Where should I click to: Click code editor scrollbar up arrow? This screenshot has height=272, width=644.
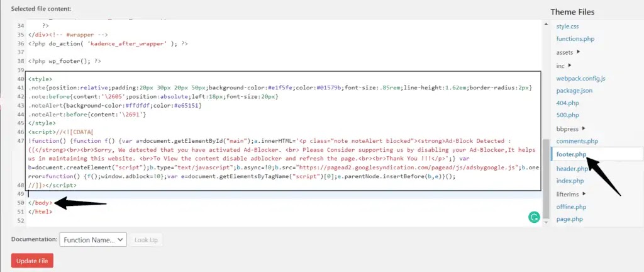click(546, 25)
